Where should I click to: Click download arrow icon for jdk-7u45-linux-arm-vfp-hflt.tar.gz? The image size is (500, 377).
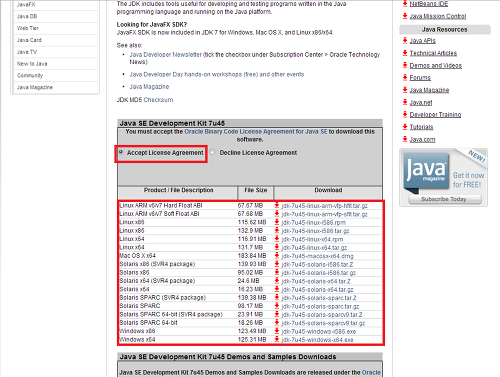[x=277, y=205]
